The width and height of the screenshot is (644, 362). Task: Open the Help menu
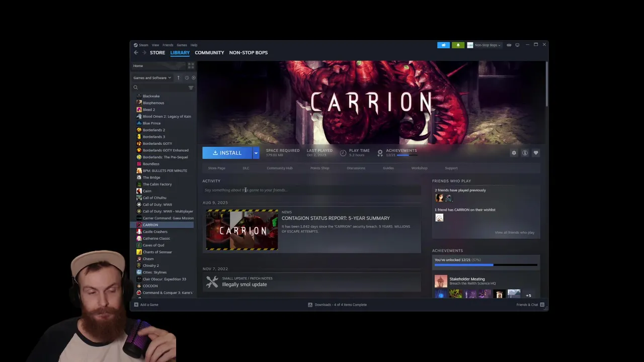pyautogui.click(x=194, y=45)
